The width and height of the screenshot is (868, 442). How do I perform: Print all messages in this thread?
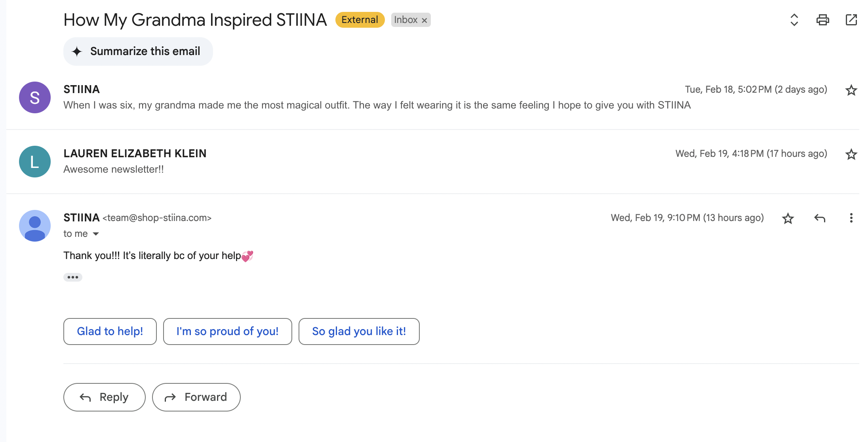(822, 20)
